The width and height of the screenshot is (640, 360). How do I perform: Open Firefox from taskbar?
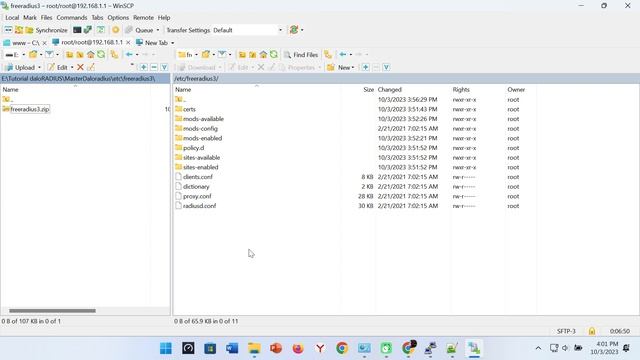coord(298,348)
